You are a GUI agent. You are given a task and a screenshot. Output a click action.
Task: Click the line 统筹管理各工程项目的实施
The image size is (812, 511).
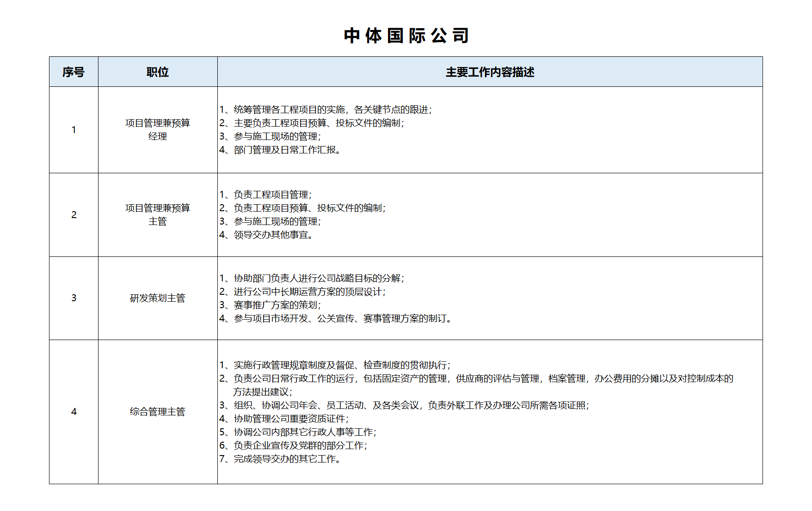[x=326, y=109]
